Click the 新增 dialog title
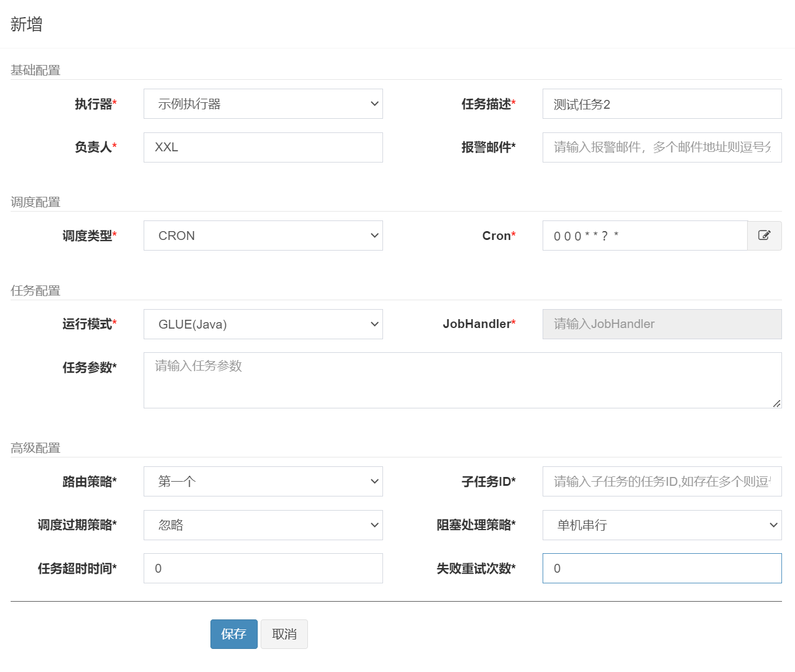795x672 pixels. [27, 24]
